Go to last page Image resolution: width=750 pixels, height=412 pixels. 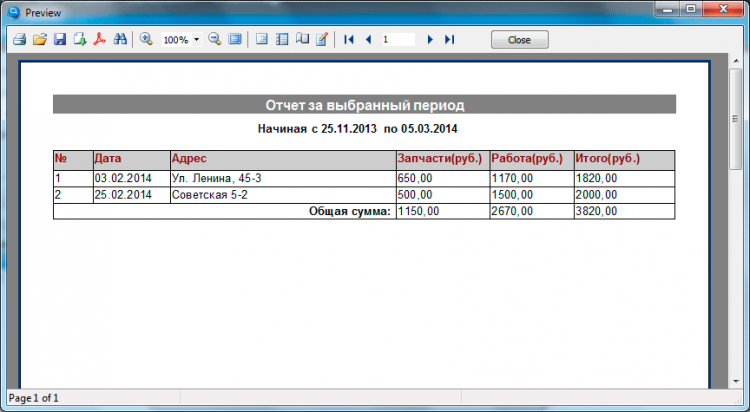tap(450, 39)
